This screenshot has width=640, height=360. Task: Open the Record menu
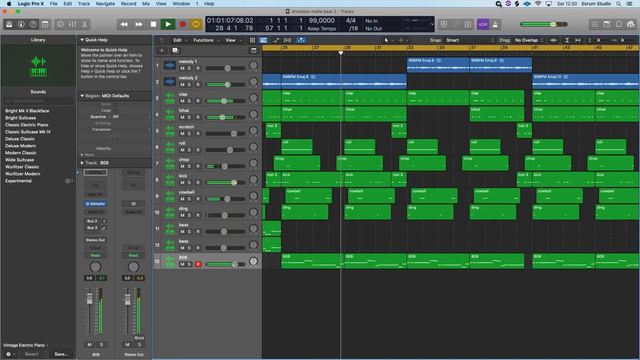[129, 4]
